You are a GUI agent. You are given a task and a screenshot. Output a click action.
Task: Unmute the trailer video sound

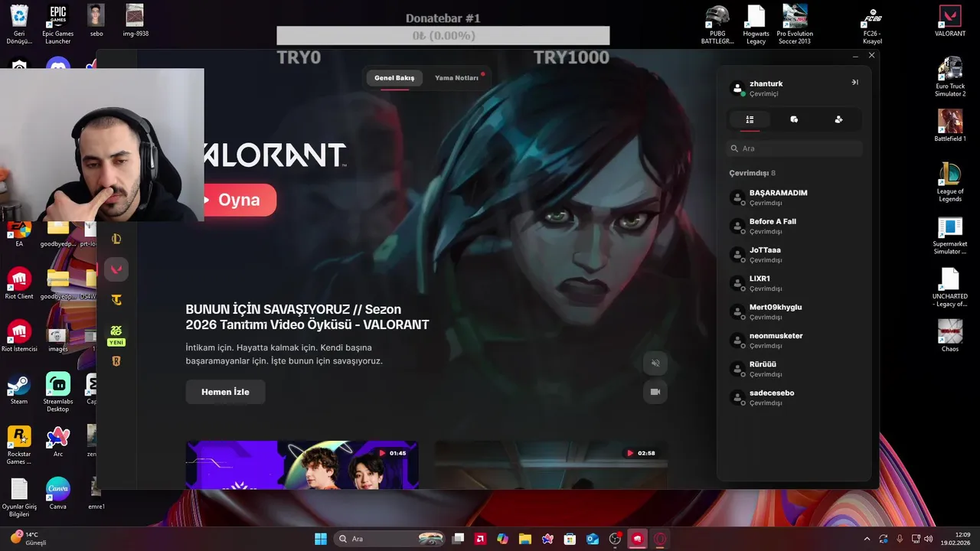[655, 363]
